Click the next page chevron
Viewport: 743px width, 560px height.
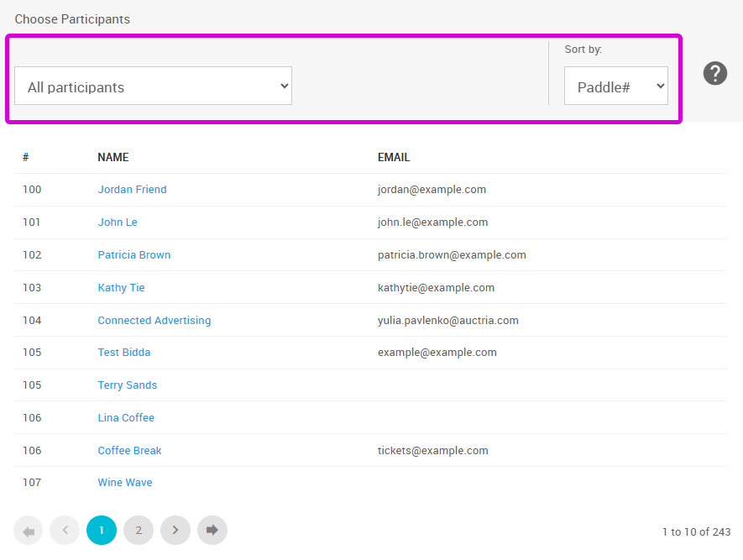(x=175, y=531)
